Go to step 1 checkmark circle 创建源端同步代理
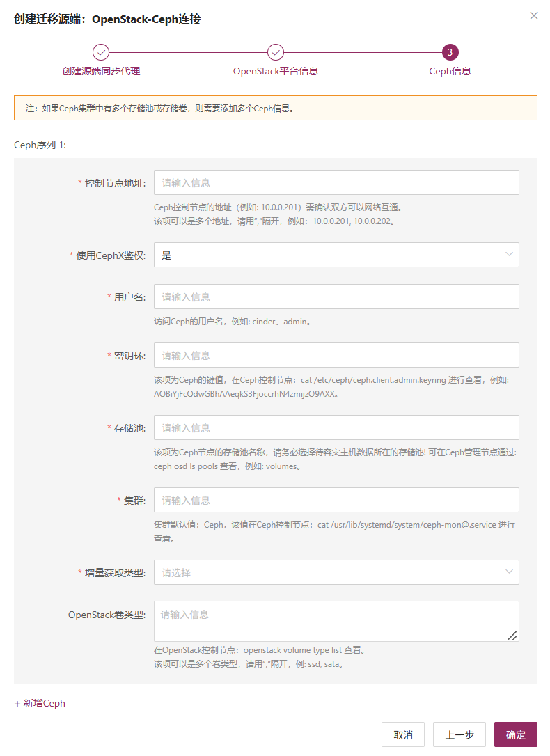The height and width of the screenshot is (756, 550). pyautogui.click(x=101, y=52)
